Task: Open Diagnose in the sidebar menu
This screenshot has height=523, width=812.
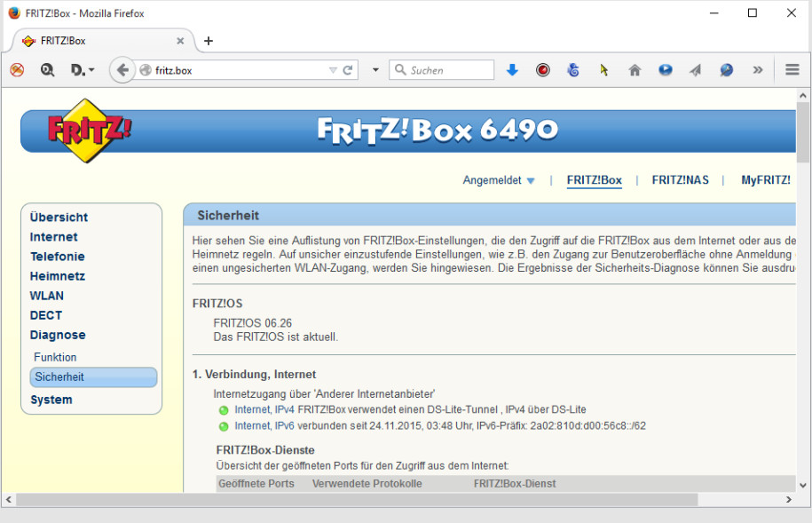Action: pyautogui.click(x=58, y=336)
